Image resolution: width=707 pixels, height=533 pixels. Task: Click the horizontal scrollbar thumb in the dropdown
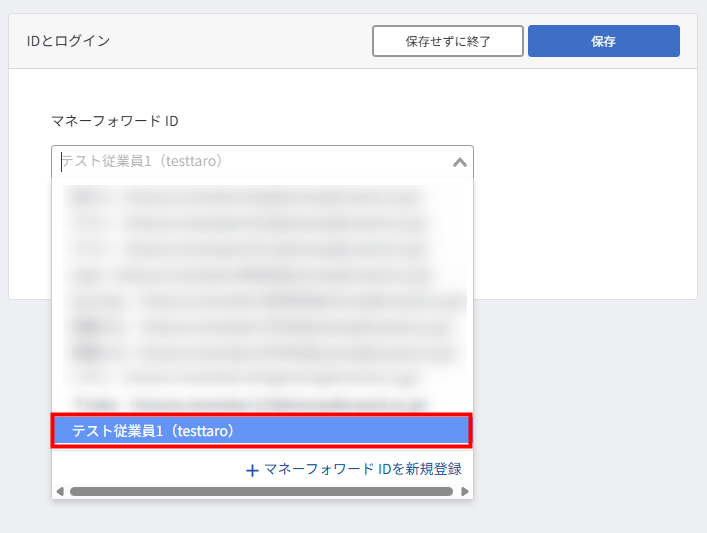click(261, 491)
